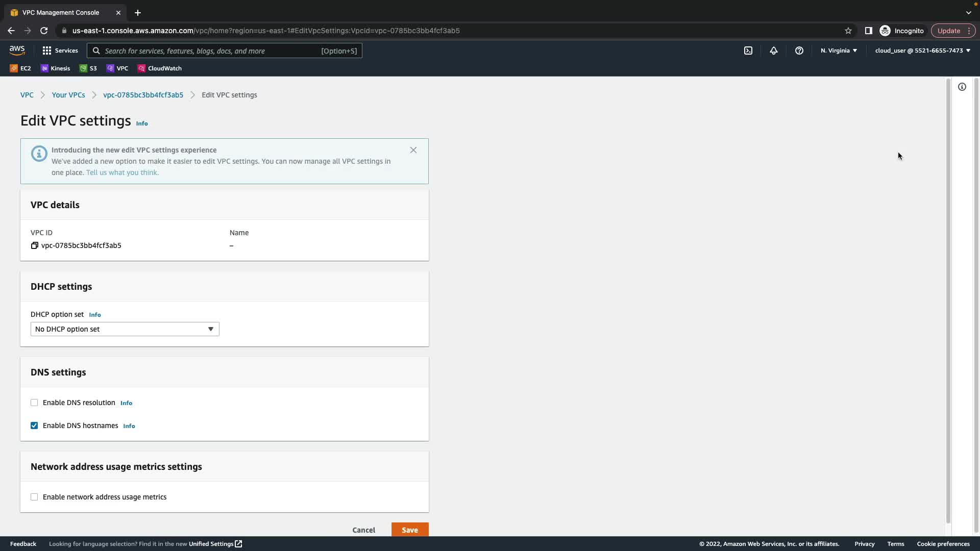Open the help question-mark icon
Viewport: 980px width, 551px height.
point(799,51)
